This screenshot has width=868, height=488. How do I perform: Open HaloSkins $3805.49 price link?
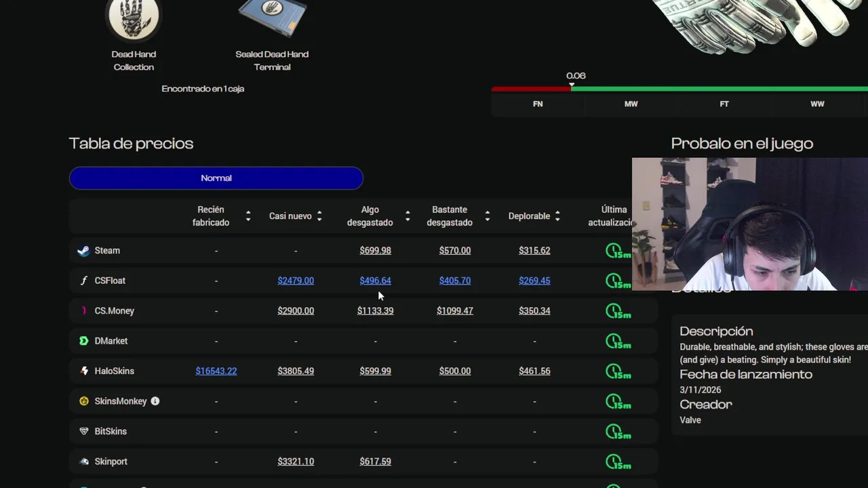coord(296,371)
